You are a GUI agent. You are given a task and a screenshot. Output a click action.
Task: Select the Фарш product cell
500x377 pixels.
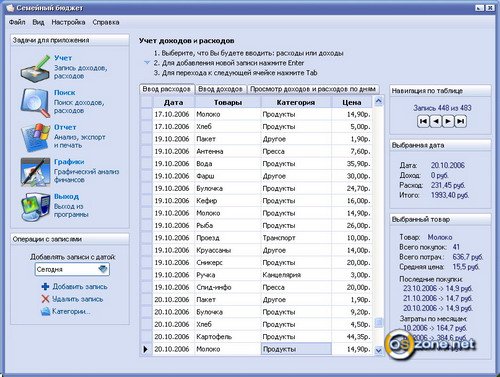click(x=228, y=176)
